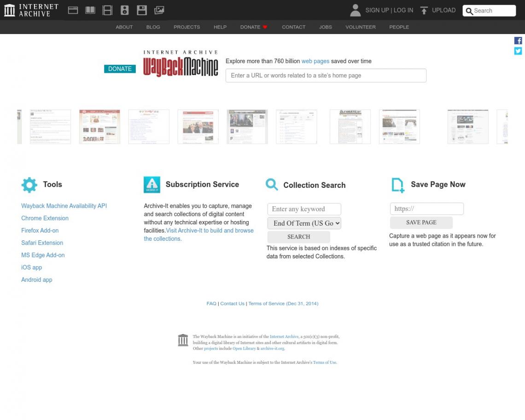This screenshot has height=420, width=525.
Task: Open the JOBS menu item
Action: coord(326,27)
